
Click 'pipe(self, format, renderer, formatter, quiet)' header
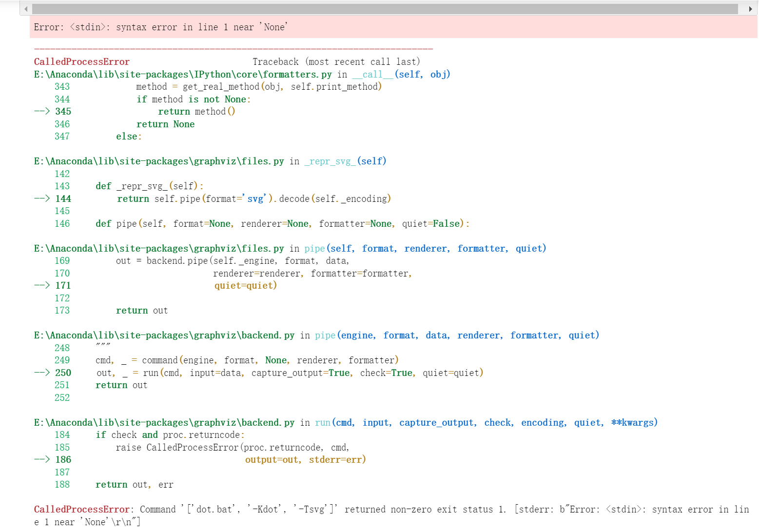[425, 249]
